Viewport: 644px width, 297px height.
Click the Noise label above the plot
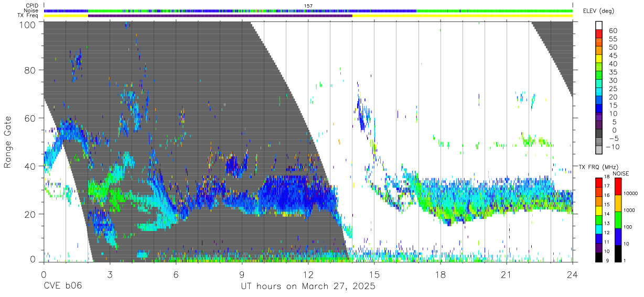click(x=30, y=10)
